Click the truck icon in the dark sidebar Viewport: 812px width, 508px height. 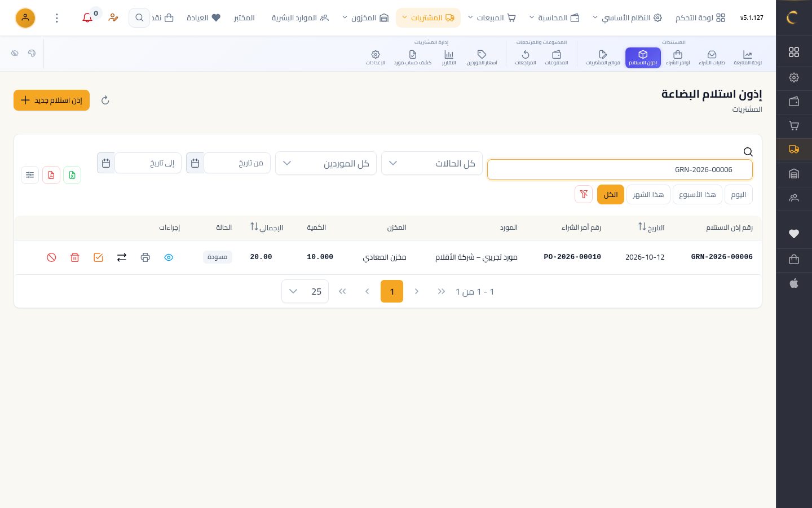pos(794,150)
